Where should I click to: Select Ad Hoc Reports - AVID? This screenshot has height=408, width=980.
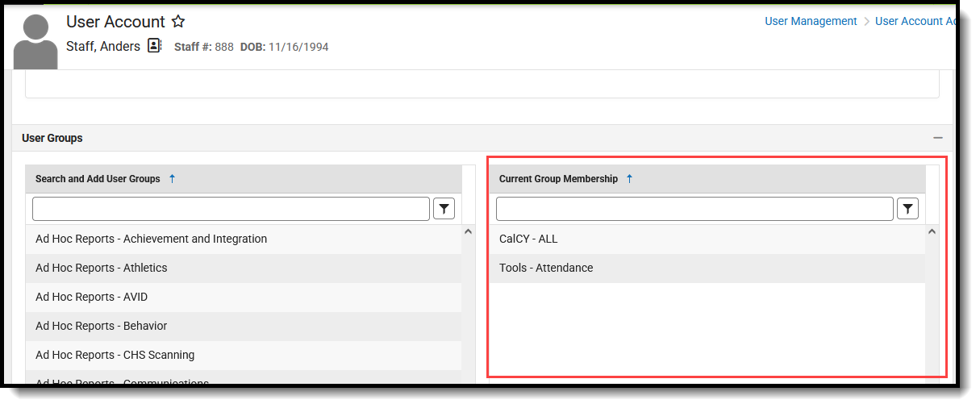pos(244,297)
